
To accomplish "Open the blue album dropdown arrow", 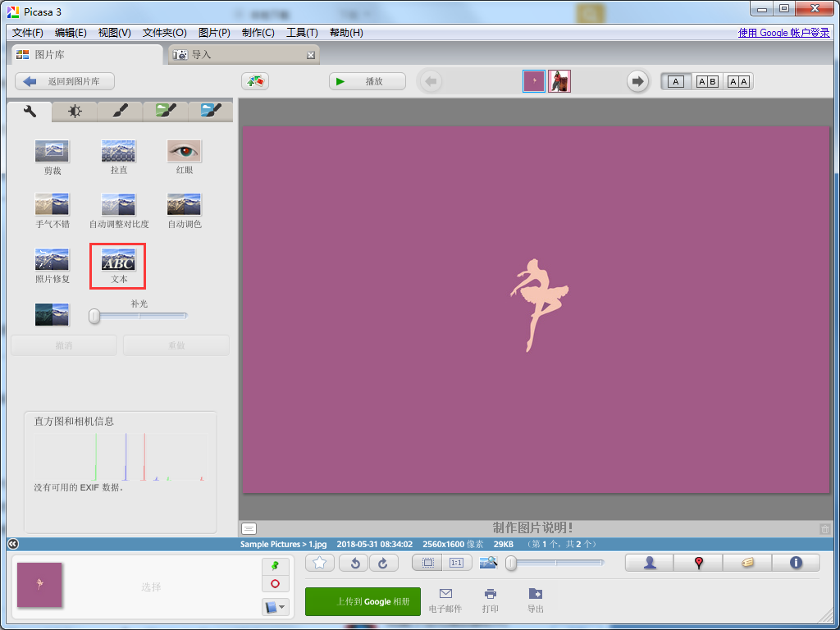I will tap(281, 607).
